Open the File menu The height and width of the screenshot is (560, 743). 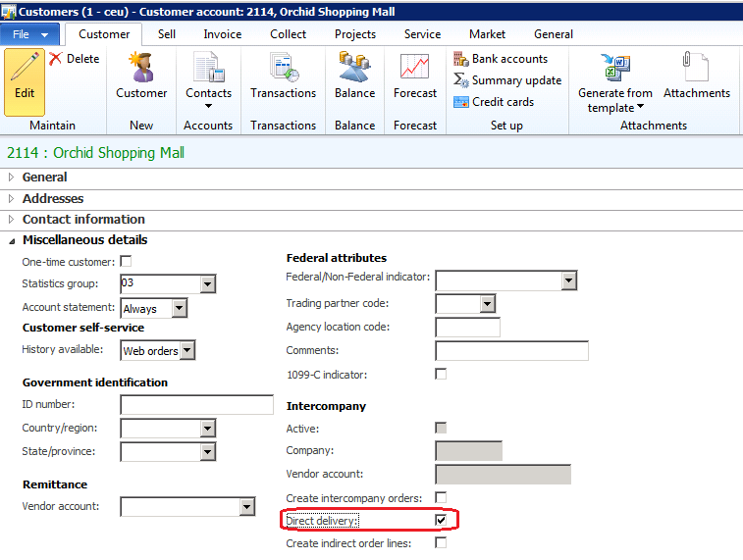coord(30,34)
